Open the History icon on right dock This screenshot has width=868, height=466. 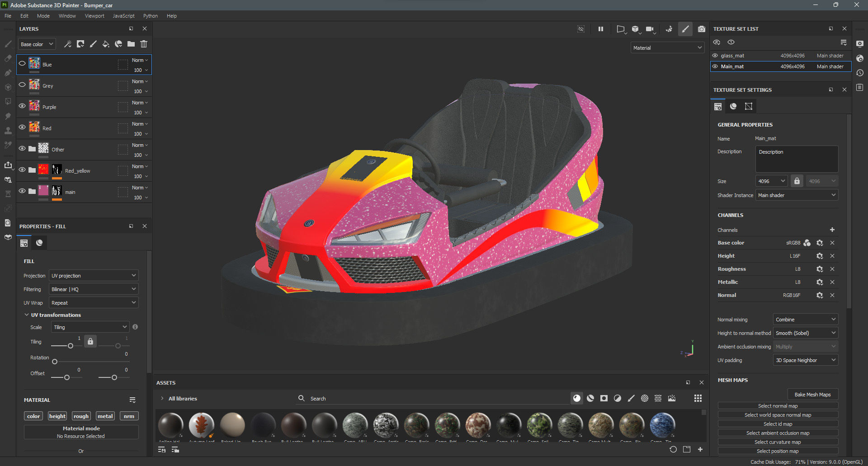(860, 73)
